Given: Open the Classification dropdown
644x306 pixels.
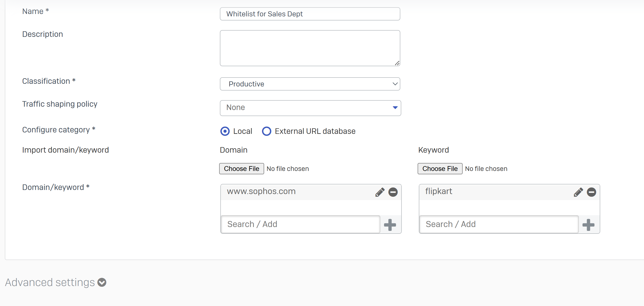Looking at the screenshot, I should pyautogui.click(x=310, y=84).
